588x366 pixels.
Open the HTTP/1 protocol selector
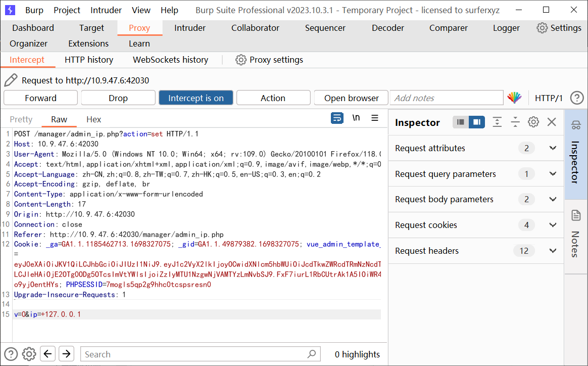tap(549, 98)
